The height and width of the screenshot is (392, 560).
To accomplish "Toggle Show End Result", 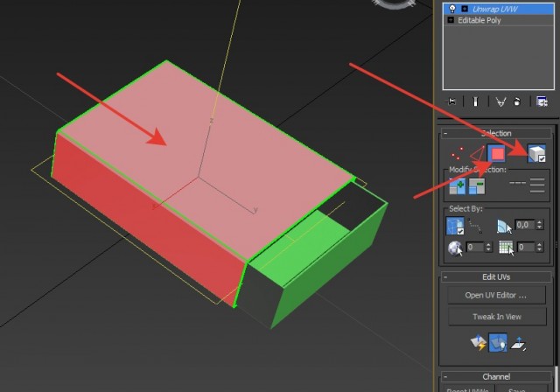I will (x=475, y=101).
